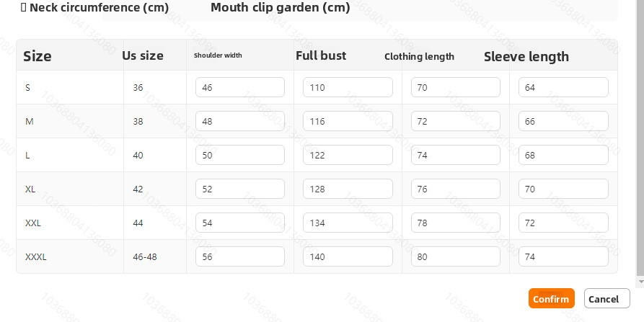Viewport: 644px width, 322px height.
Task: Select full bust field showing 110
Action: pyautogui.click(x=348, y=87)
